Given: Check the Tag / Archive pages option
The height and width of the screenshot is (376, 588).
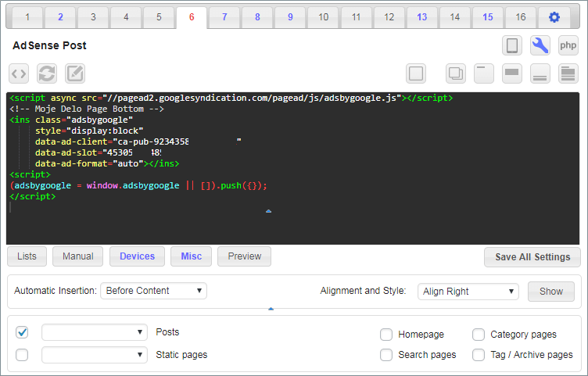Looking at the screenshot, I should click(x=478, y=355).
